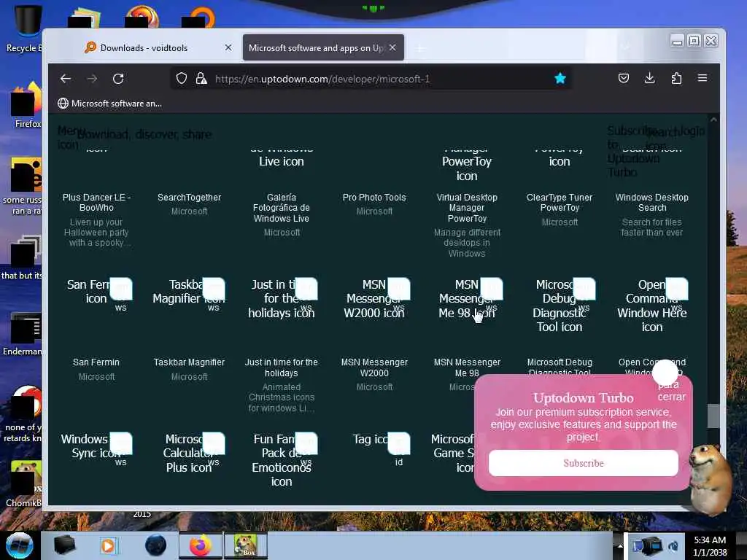Click the URL address bar
Image resolution: width=747 pixels, height=560 pixels.
tap(371, 79)
